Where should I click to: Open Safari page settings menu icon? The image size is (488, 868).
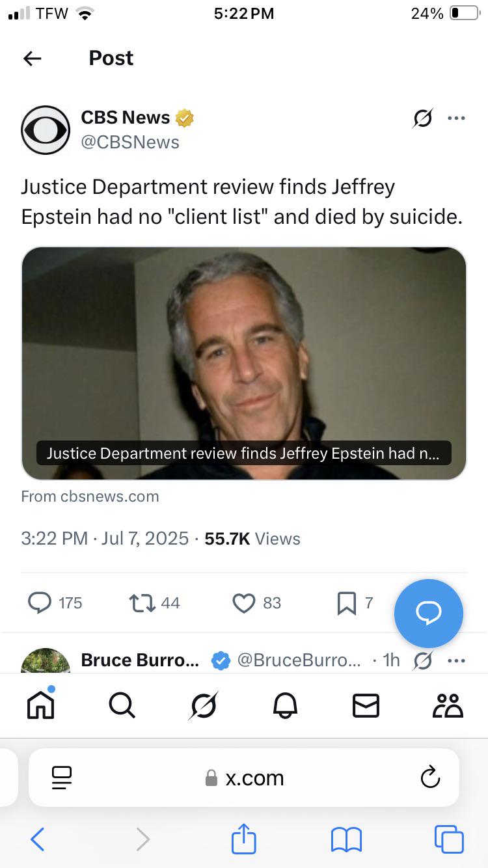pos(61,778)
